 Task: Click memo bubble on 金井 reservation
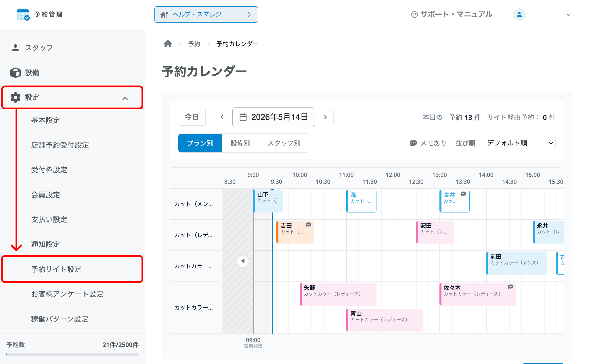point(463,194)
